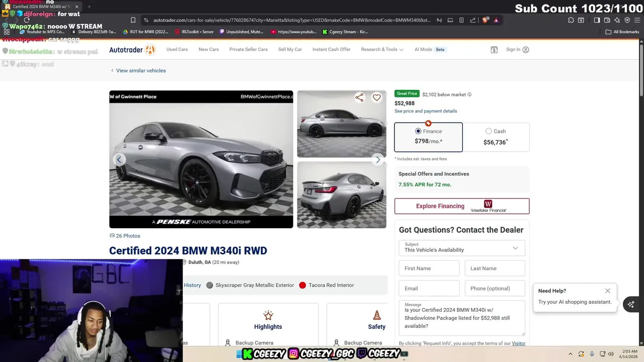Close the Need Help popup
Image resolution: width=644 pixels, height=362 pixels.
(x=608, y=291)
